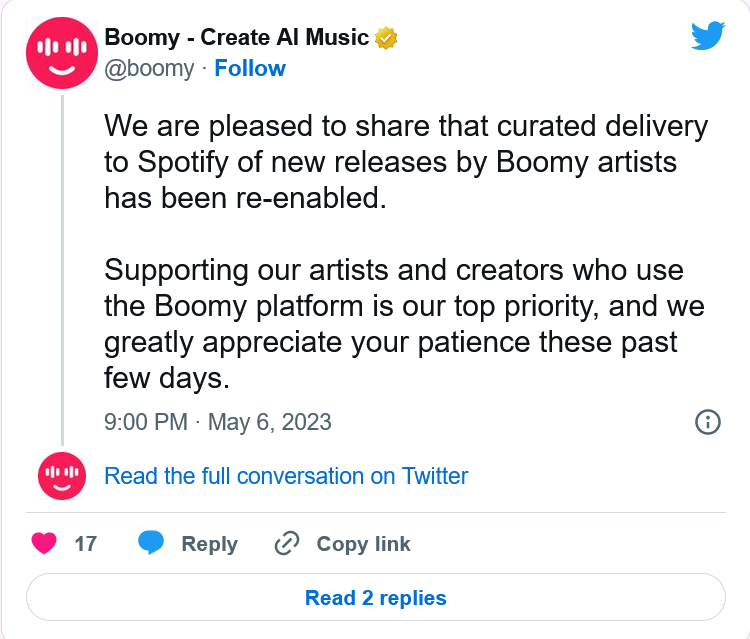The width and height of the screenshot is (750, 639).
Task: Click the first tweet paragraph about Spotify
Action: (x=406, y=162)
